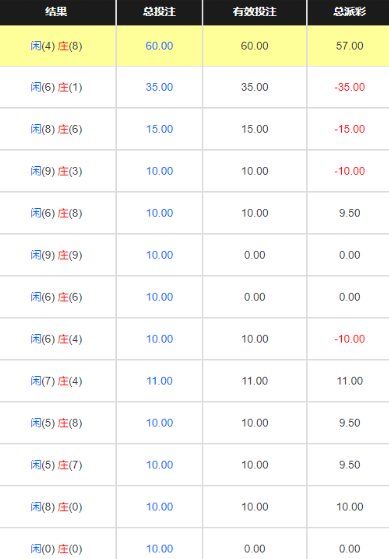Select result 闲(9) 庄(3)
This screenshot has height=559, width=389.
coord(56,171)
